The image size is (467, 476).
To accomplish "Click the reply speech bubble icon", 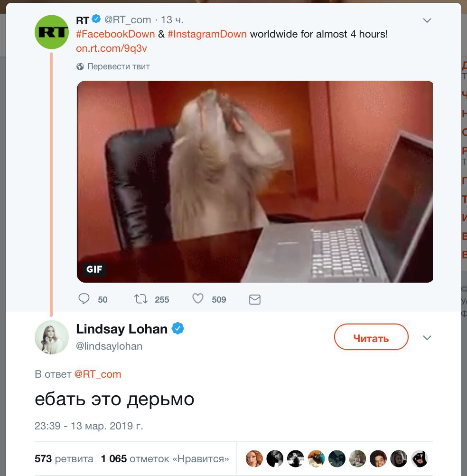I will point(84,299).
